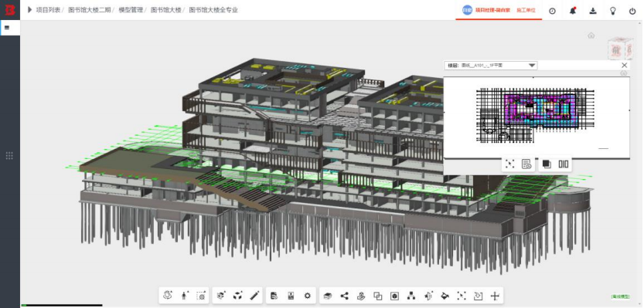Click the small home icon below panel close

click(x=624, y=73)
